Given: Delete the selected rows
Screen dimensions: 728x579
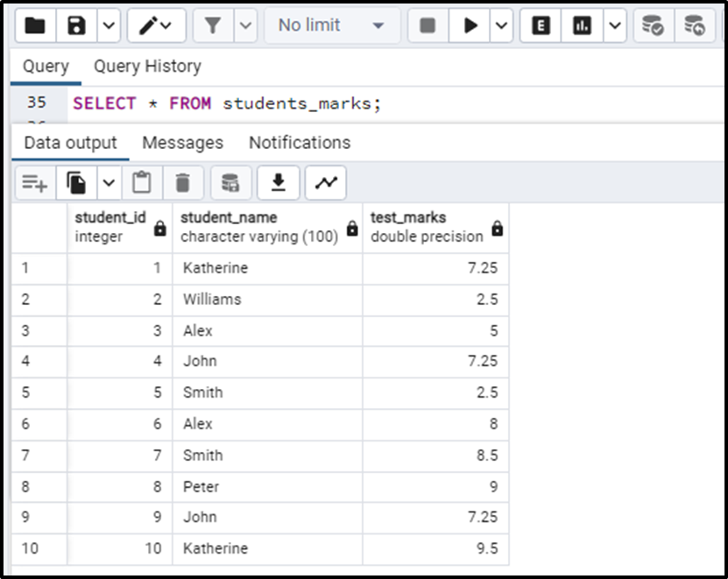Looking at the screenshot, I should [181, 182].
